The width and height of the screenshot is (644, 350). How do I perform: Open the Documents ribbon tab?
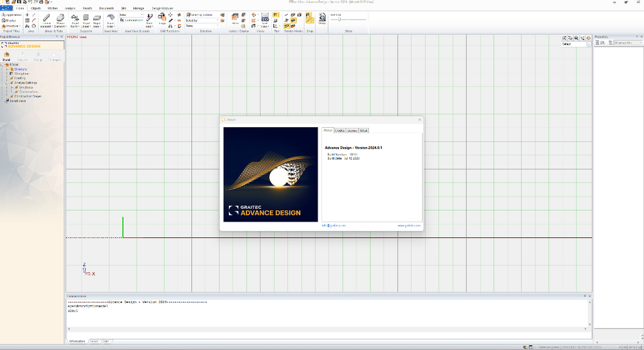point(106,8)
